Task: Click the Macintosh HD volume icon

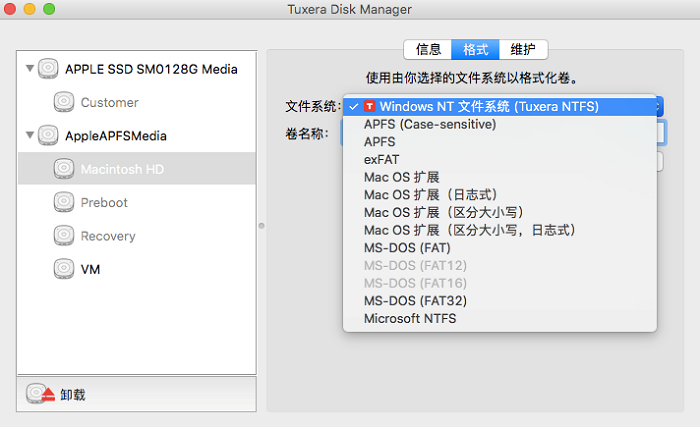Action: 64,169
